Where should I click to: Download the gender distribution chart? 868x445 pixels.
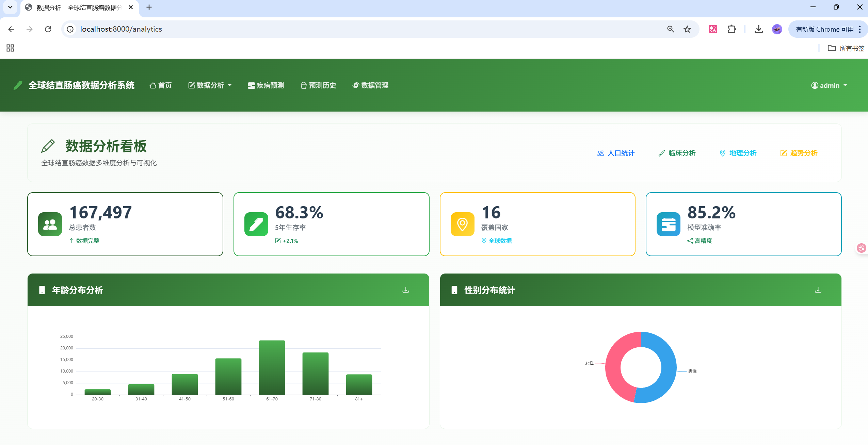tap(818, 290)
